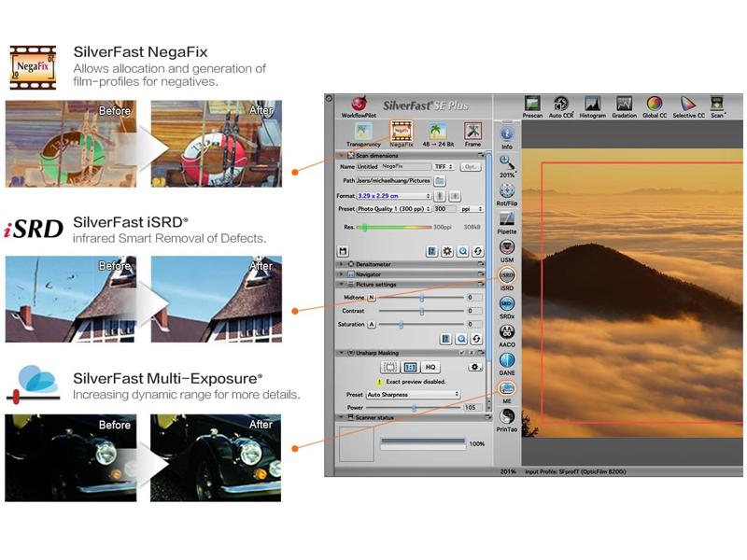Collapse the Picture settings section
The height and width of the screenshot is (560, 747).
pyautogui.click(x=342, y=285)
